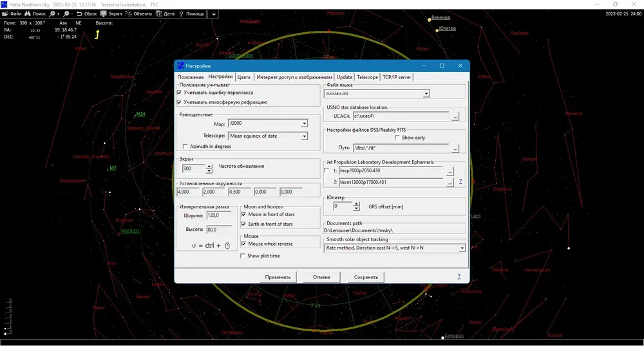644x346 pixels.
Task: Open the Файл menu in main toolbar
Action: coord(12,14)
